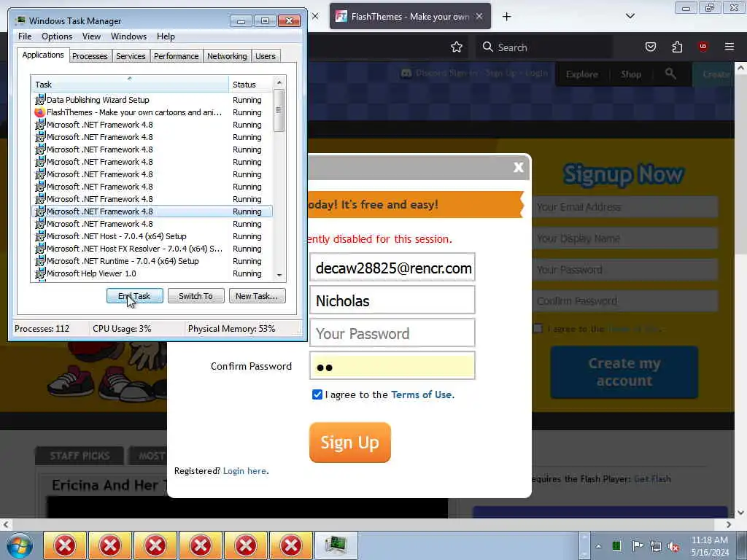This screenshot has width=747, height=560.
Task: Select the FlashThemes Firefox task row
Action: (x=152, y=112)
